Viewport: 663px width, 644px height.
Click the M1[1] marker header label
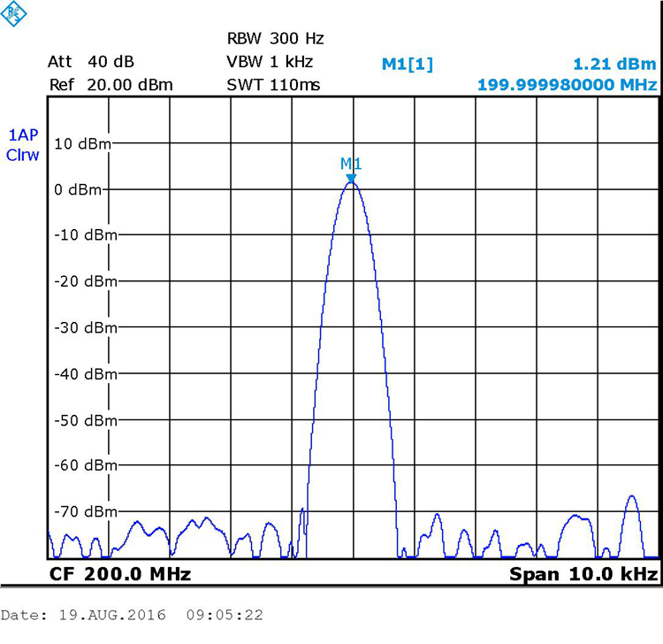[407, 64]
